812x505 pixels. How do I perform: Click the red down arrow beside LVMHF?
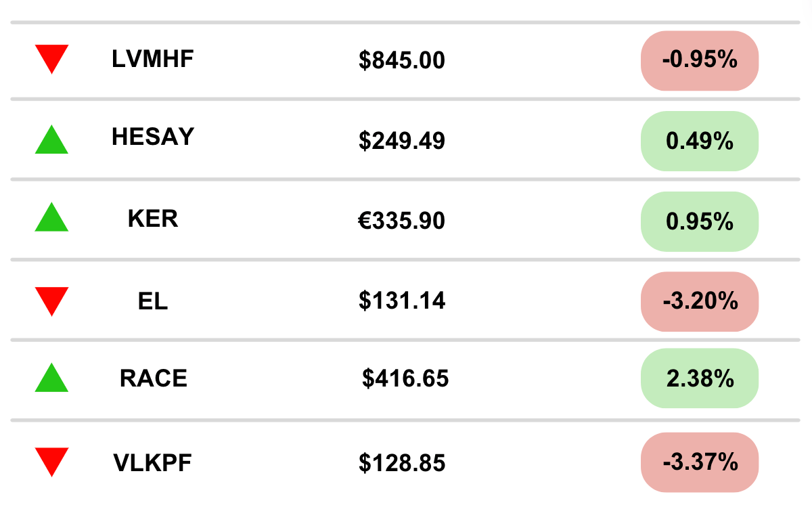coord(51,60)
